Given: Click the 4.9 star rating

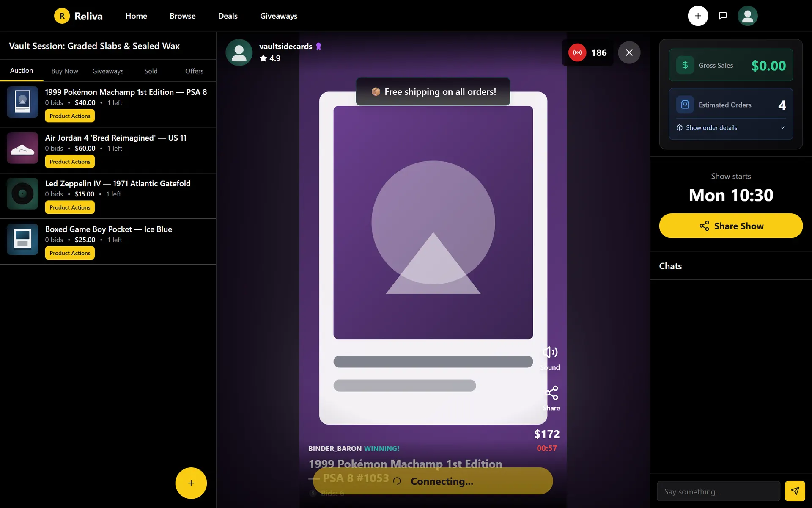Looking at the screenshot, I should (x=270, y=58).
